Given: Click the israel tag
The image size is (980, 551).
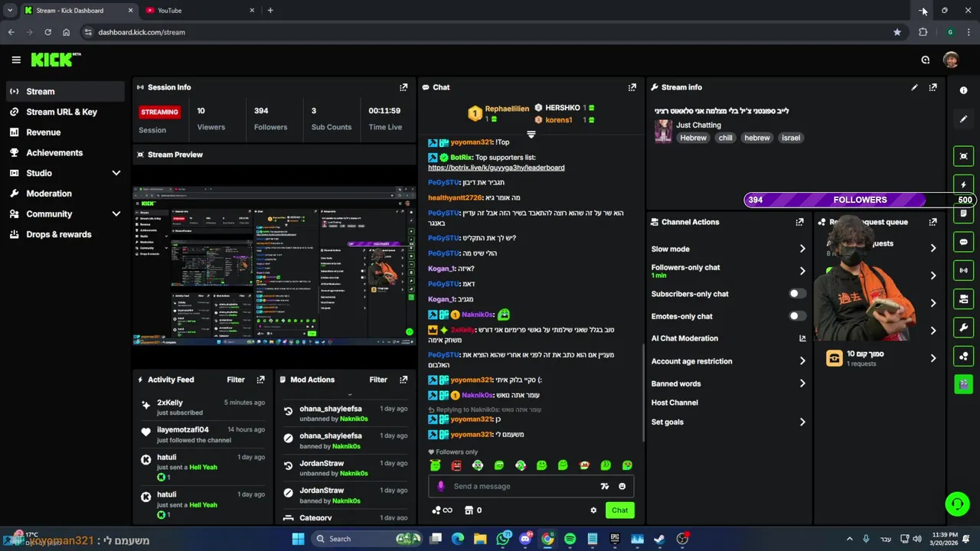Looking at the screenshot, I should [791, 138].
